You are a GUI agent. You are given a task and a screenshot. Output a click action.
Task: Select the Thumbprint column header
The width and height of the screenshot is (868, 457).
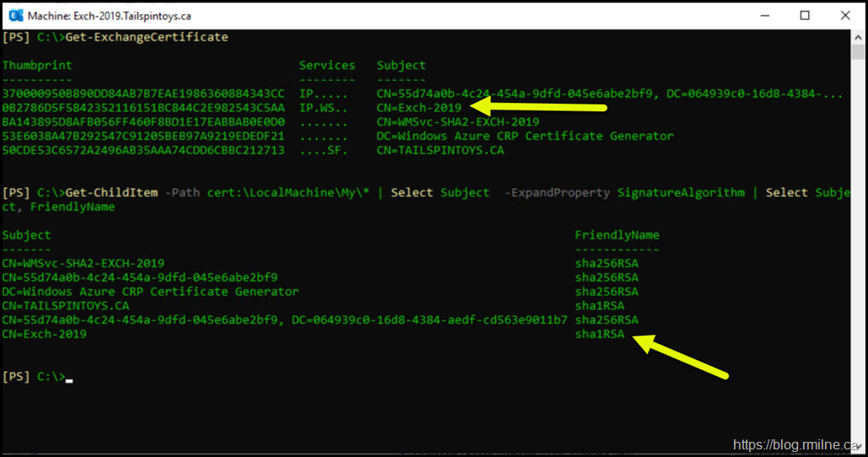(x=37, y=65)
